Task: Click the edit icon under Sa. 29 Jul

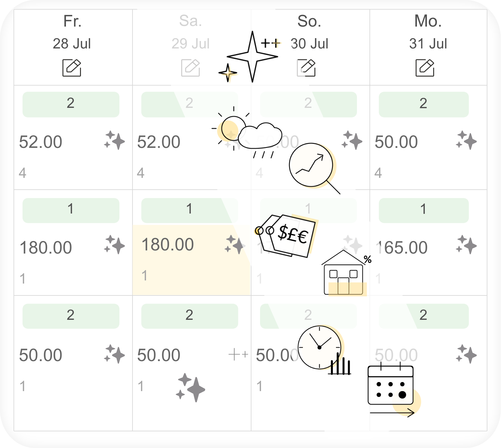Action: pos(190,68)
